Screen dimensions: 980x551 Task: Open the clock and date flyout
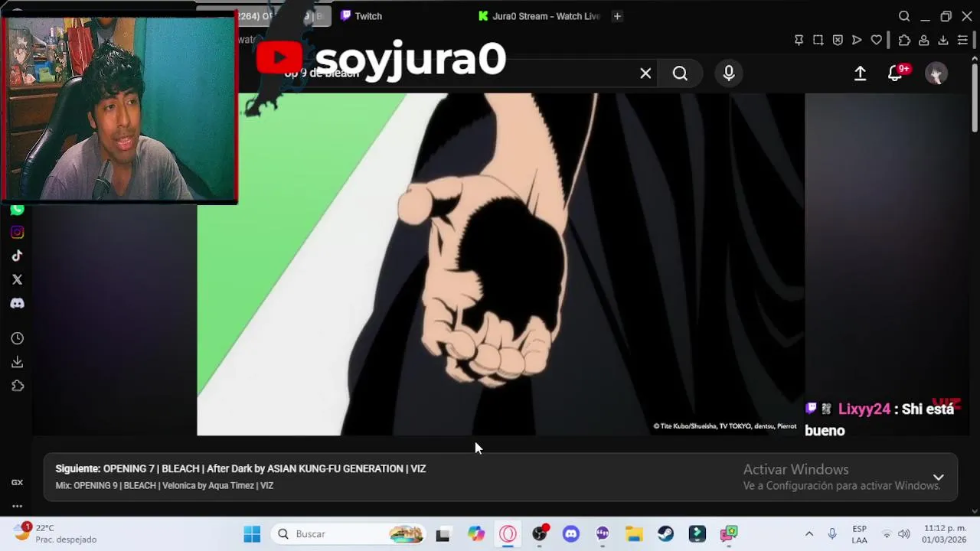pos(945,534)
